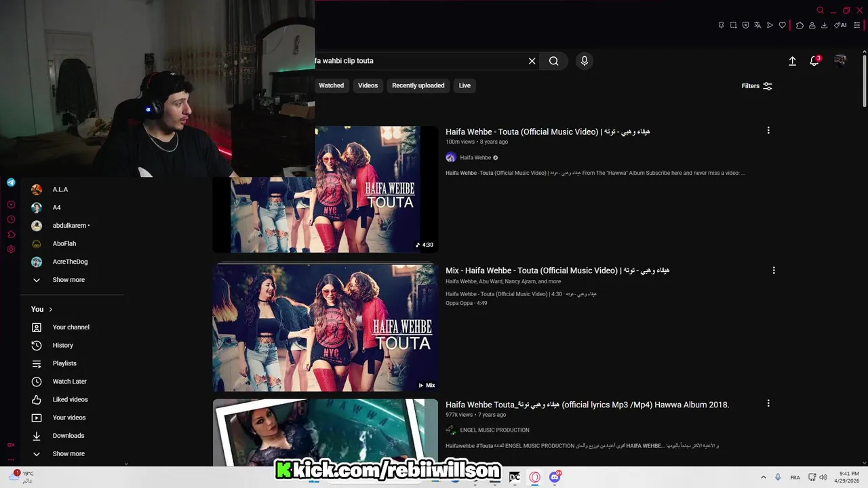The height and width of the screenshot is (488, 868).
Task: Open the Easy Setup sliders icon
Action: (x=856, y=25)
